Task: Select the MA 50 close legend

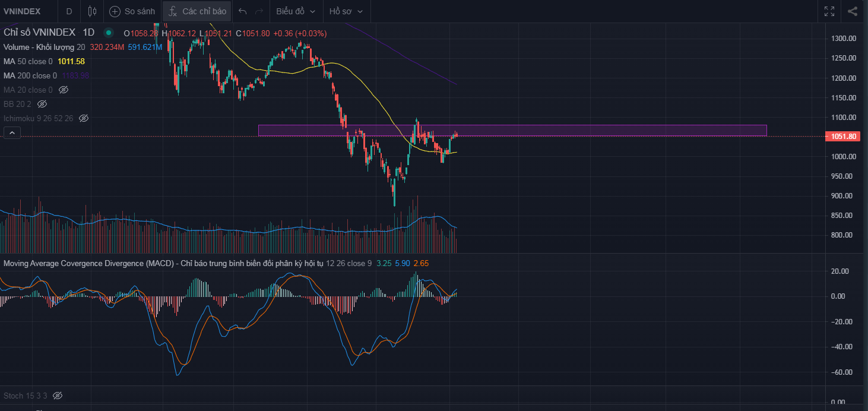Action: pos(28,61)
